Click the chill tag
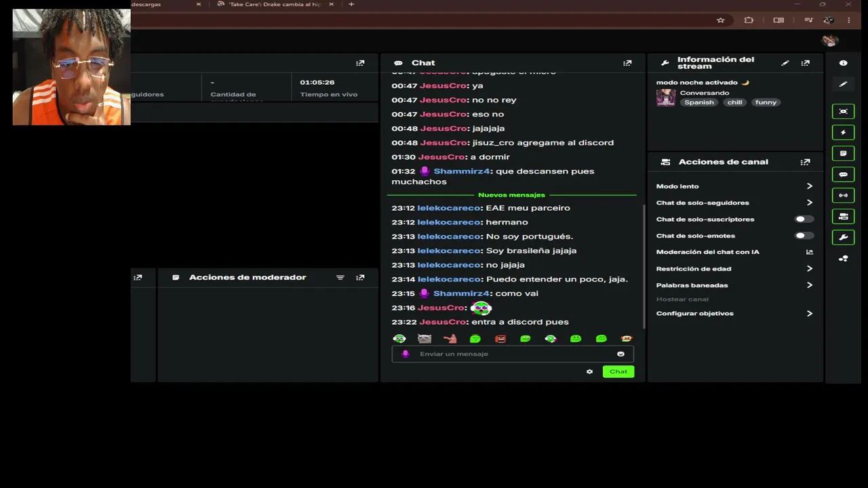The height and width of the screenshot is (488, 868). [x=735, y=102]
